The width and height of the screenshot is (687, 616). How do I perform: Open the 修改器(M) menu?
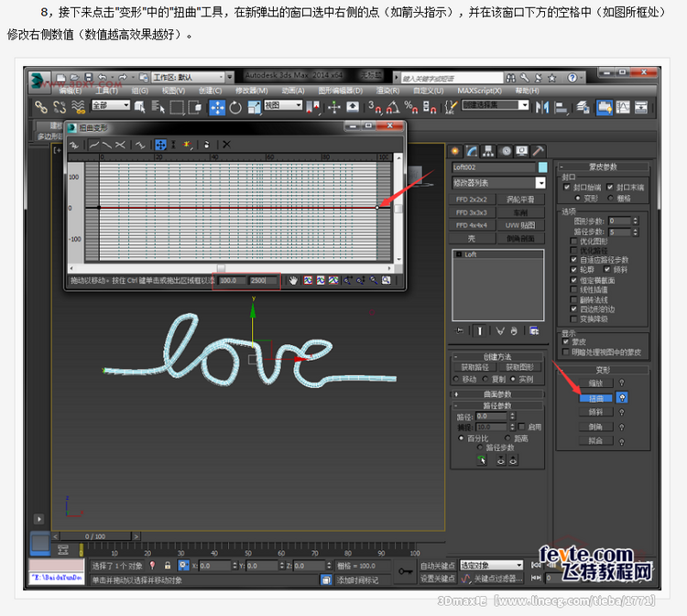252,91
